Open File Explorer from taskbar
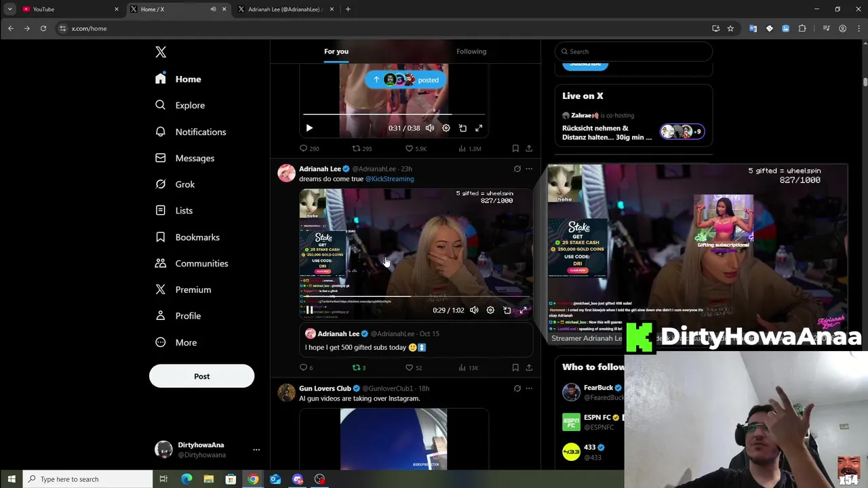The height and width of the screenshot is (488, 868). click(209, 479)
